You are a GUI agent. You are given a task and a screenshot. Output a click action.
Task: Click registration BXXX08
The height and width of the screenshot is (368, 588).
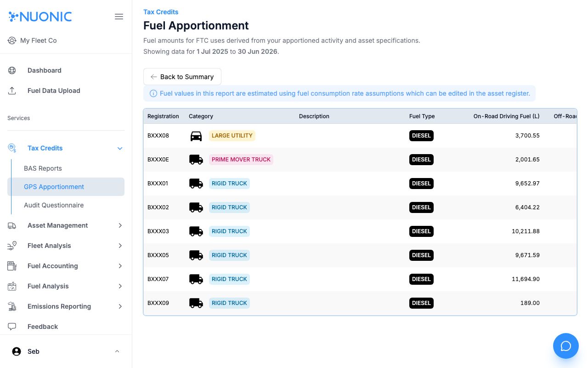[158, 136]
